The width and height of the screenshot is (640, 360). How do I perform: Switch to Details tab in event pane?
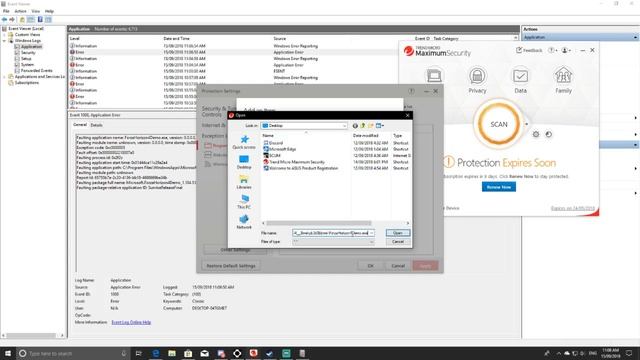[x=96, y=125]
